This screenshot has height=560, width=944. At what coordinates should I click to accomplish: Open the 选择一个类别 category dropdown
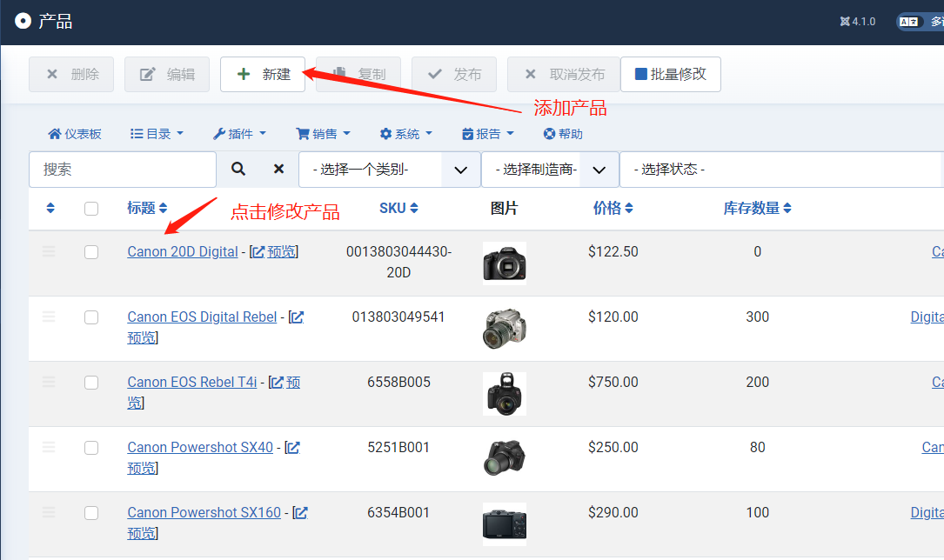pos(389,170)
